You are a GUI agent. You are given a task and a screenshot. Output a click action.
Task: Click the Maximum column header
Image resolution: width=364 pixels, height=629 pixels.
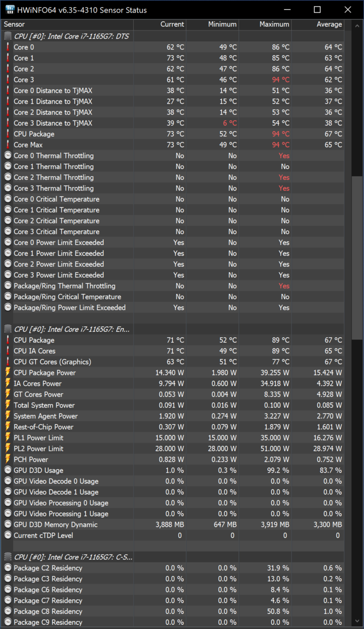click(265, 24)
